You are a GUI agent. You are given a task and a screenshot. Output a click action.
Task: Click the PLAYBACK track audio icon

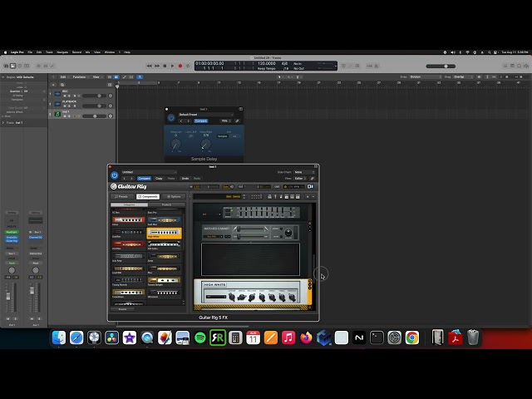[x=57, y=104]
